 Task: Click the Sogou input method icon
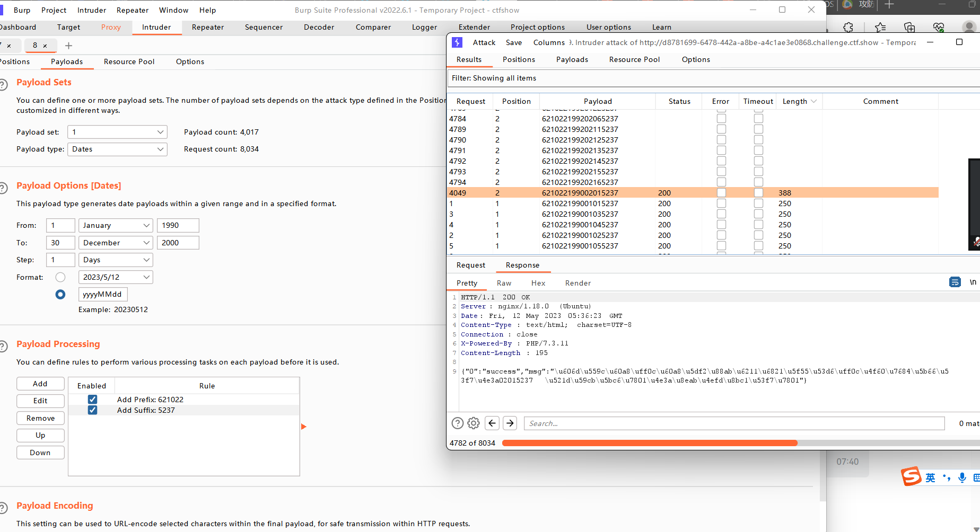point(912,476)
